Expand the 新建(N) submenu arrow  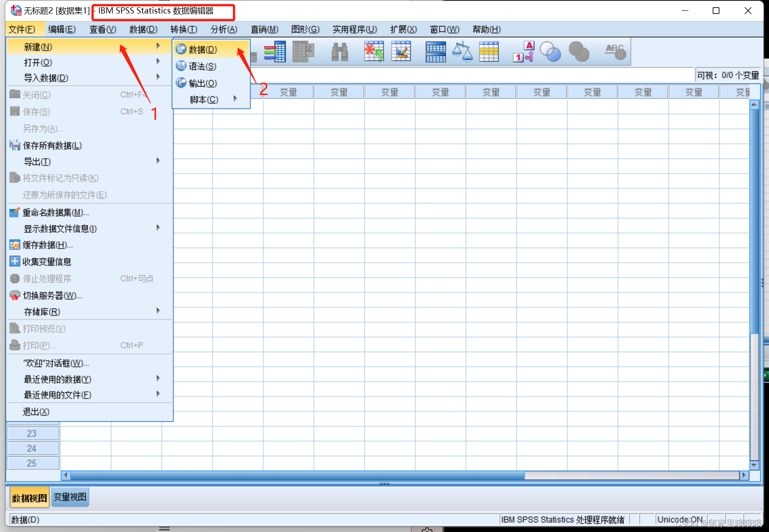pyautogui.click(x=158, y=46)
